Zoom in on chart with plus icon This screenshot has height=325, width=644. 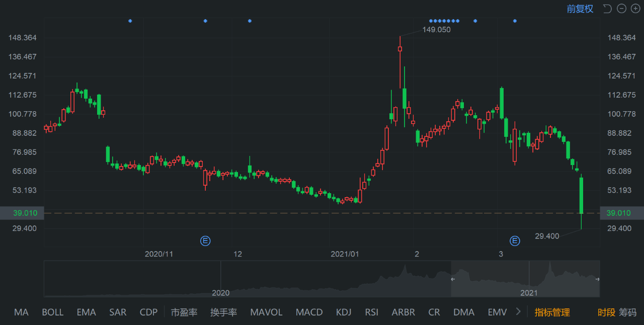(635, 9)
